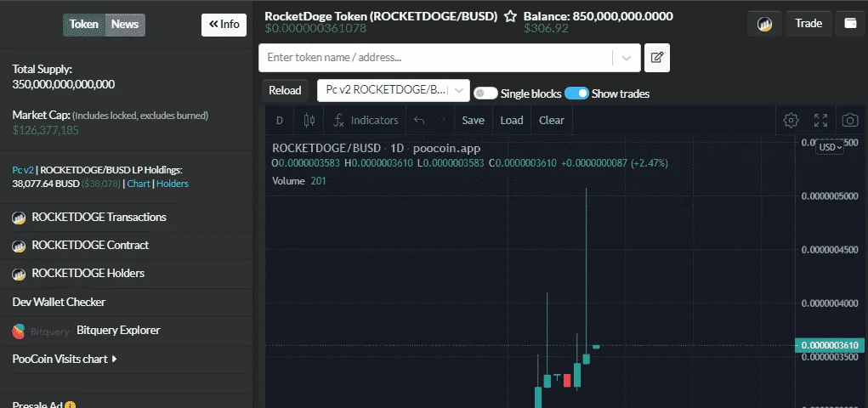Redo the chart action
The width and height of the screenshot is (868, 408).
(x=441, y=120)
